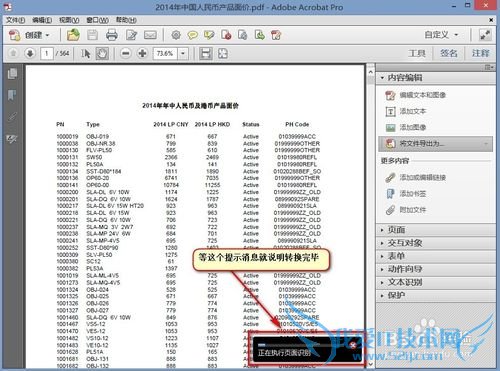Open the 窗口 menu

click(97, 20)
